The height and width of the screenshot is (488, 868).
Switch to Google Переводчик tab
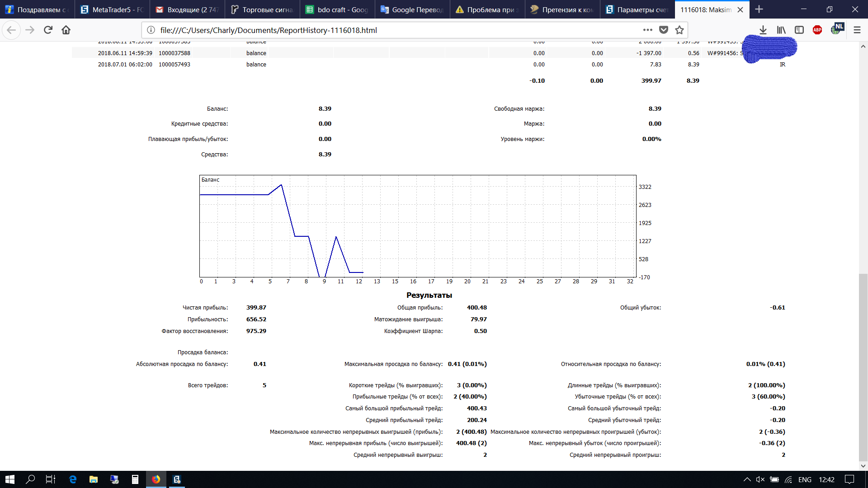click(x=412, y=9)
